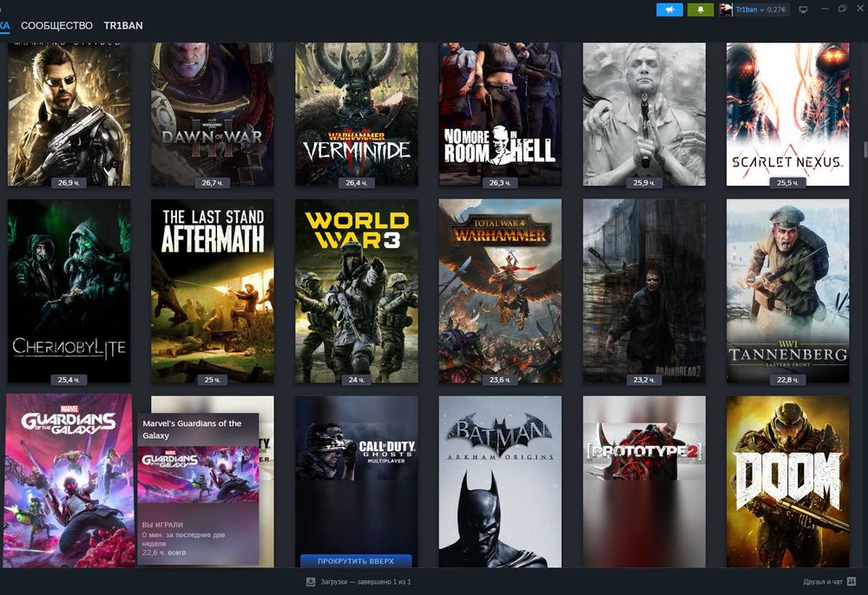This screenshot has width=868, height=595.
Task: Select World War 3 game cover
Action: [x=357, y=291]
